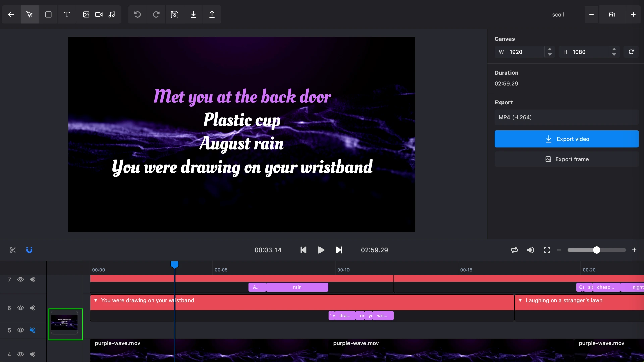
Task: Select the text tool
Action: coord(67,14)
